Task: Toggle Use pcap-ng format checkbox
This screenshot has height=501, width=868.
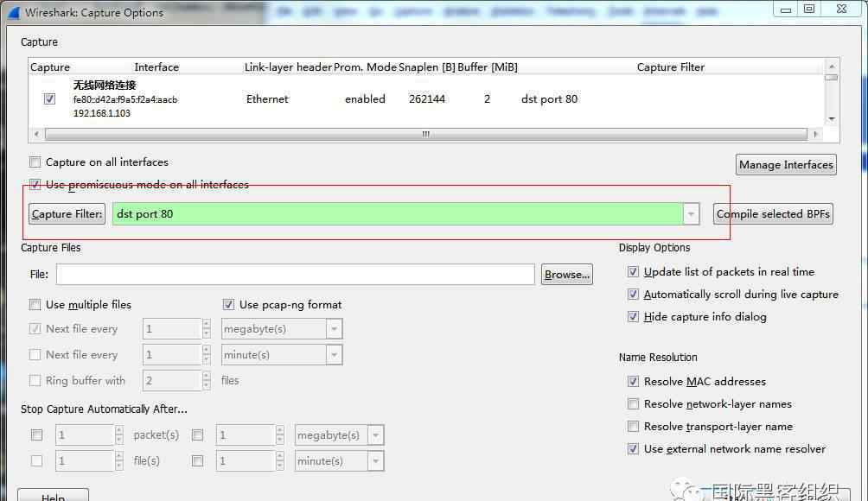Action: click(228, 305)
